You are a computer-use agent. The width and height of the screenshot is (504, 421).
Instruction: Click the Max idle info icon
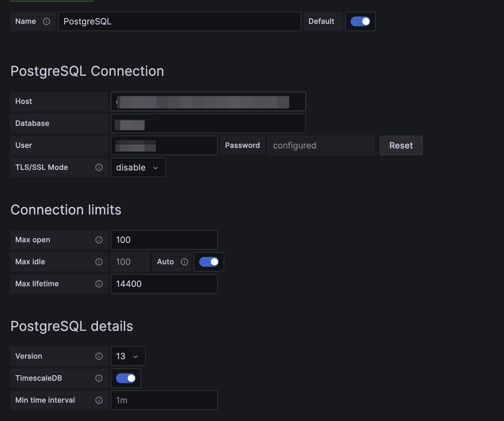(99, 262)
